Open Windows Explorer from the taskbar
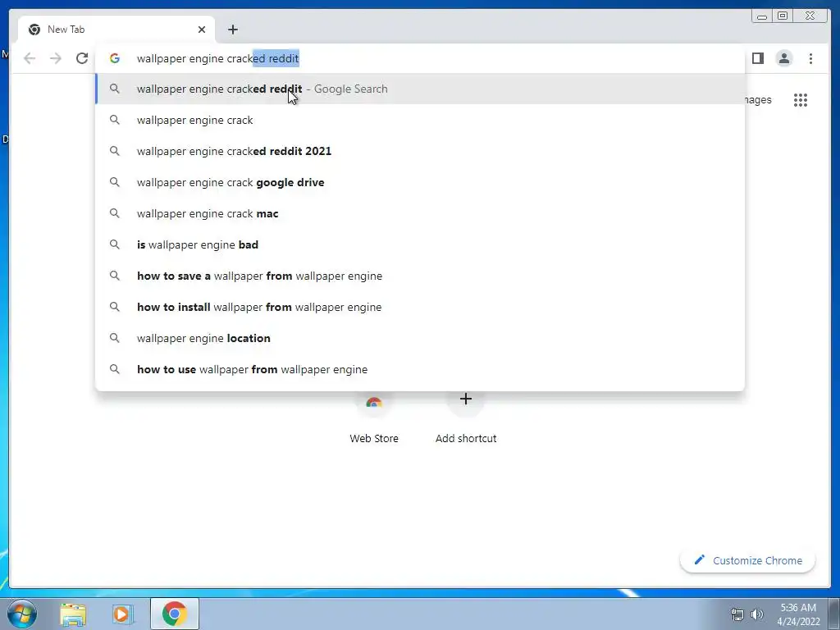 pos(73,614)
